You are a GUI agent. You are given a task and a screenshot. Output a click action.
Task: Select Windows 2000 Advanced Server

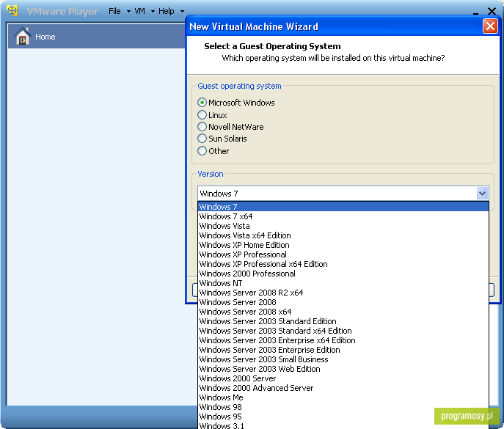(343, 388)
